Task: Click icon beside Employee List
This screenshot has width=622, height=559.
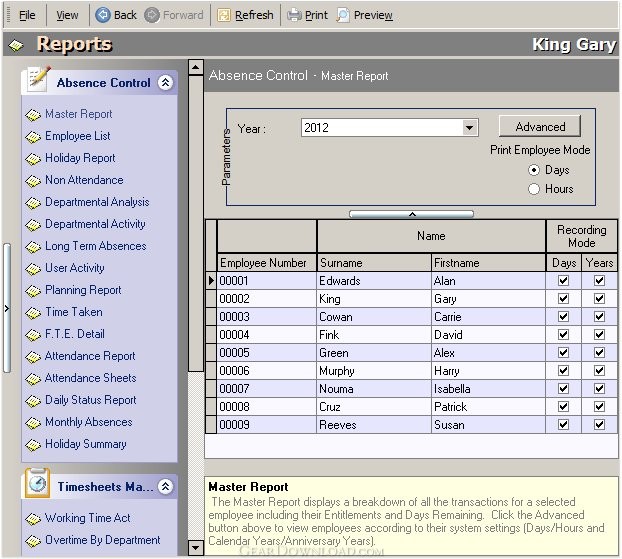Action: 33,137
